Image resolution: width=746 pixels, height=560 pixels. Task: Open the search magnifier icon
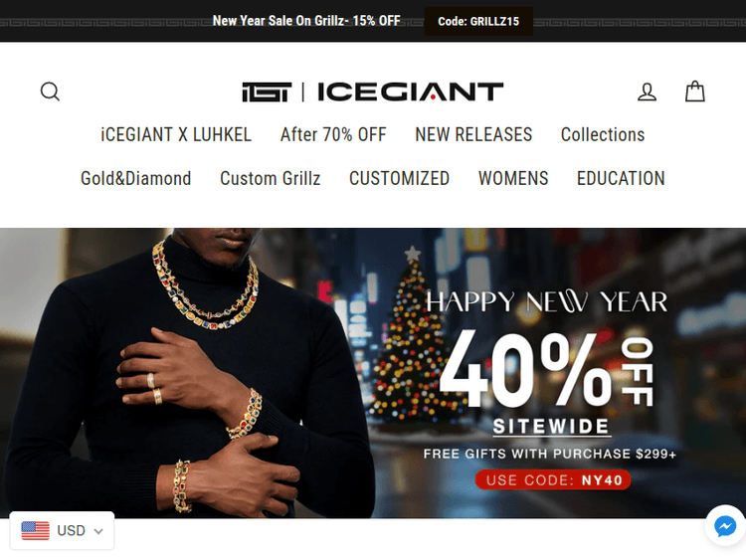coord(50,92)
